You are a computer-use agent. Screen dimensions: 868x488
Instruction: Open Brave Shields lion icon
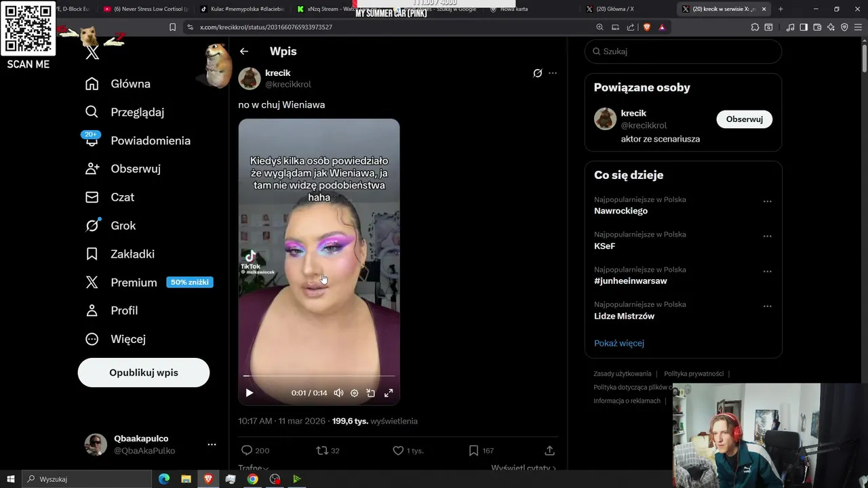tap(646, 27)
